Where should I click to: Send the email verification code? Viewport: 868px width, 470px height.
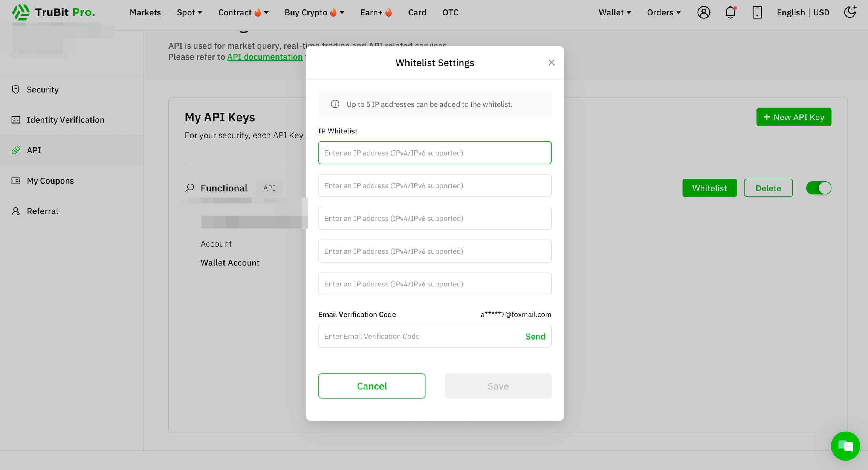535,336
